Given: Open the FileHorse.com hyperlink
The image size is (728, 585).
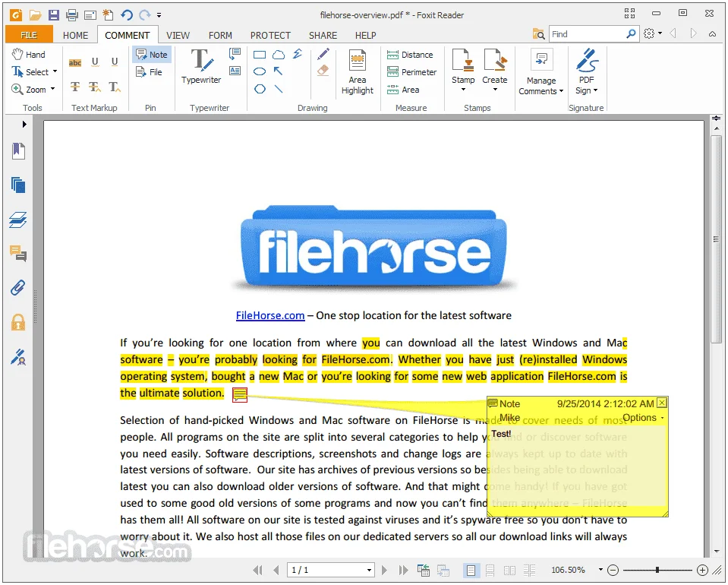Looking at the screenshot, I should (x=270, y=315).
